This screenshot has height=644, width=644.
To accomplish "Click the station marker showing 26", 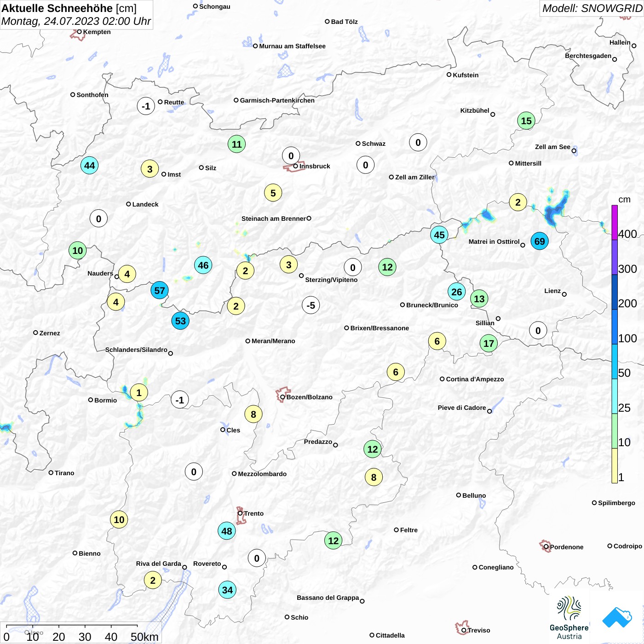I will click(456, 292).
